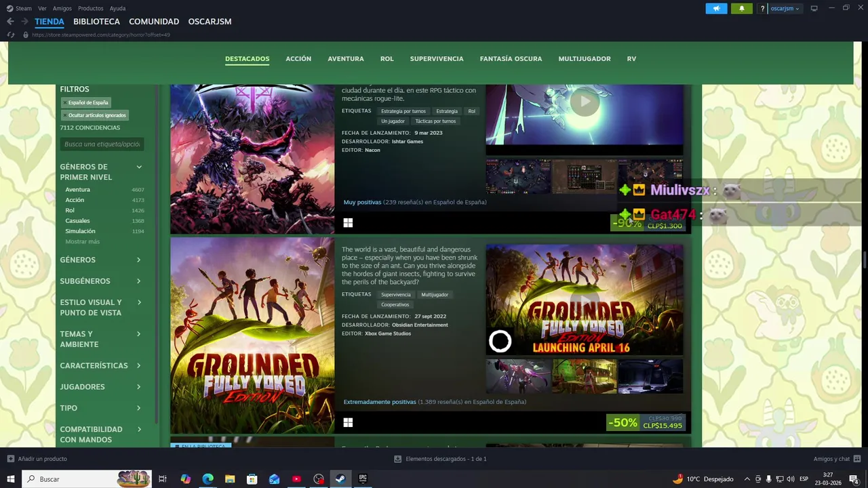The height and width of the screenshot is (488, 868).
Task: Open the Grounded Fully Yoked Edition cover art
Action: tap(252, 335)
